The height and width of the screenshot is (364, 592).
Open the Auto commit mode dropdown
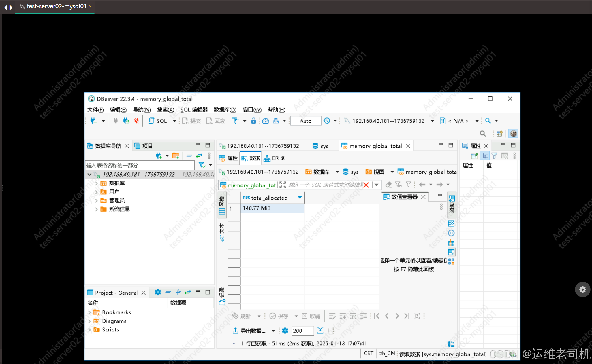306,121
